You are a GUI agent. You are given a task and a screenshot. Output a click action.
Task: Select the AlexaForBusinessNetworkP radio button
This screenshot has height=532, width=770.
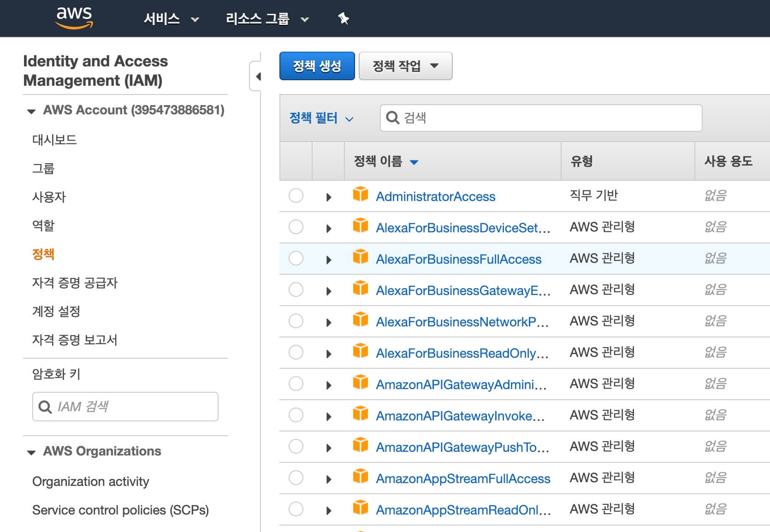pyautogui.click(x=296, y=321)
